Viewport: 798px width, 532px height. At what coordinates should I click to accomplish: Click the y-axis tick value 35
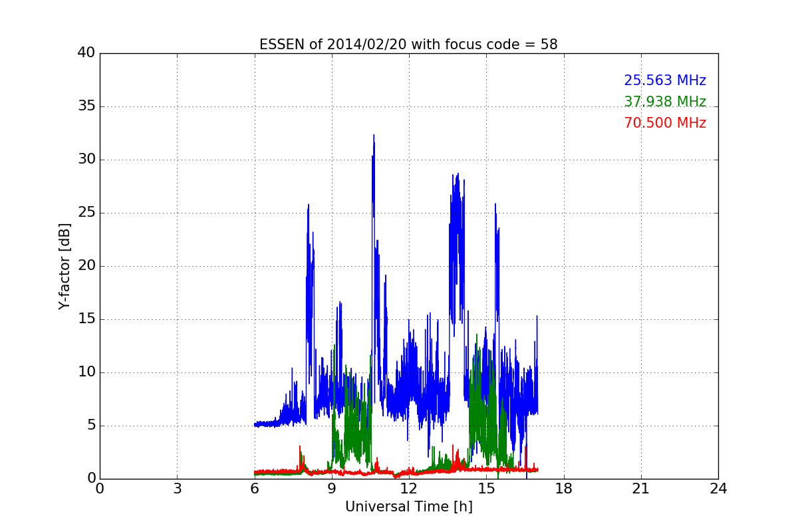point(86,106)
